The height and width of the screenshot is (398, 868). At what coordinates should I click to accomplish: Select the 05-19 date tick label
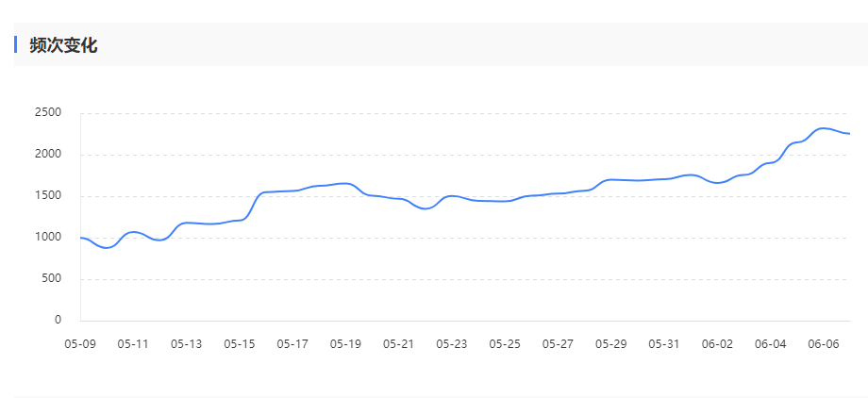pyautogui.click(x=345, y=344)
